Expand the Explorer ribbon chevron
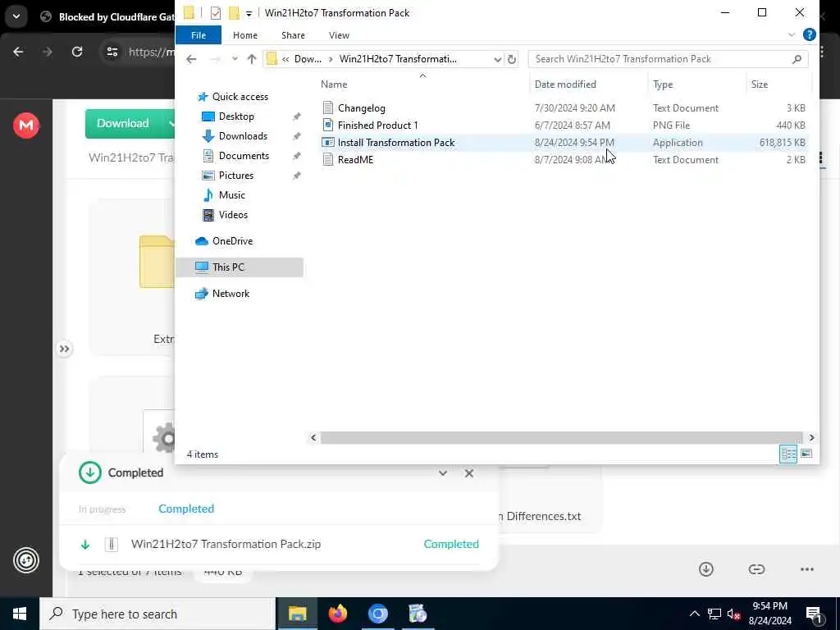Viewport: 840px width, 630px height. pos(792,35)
